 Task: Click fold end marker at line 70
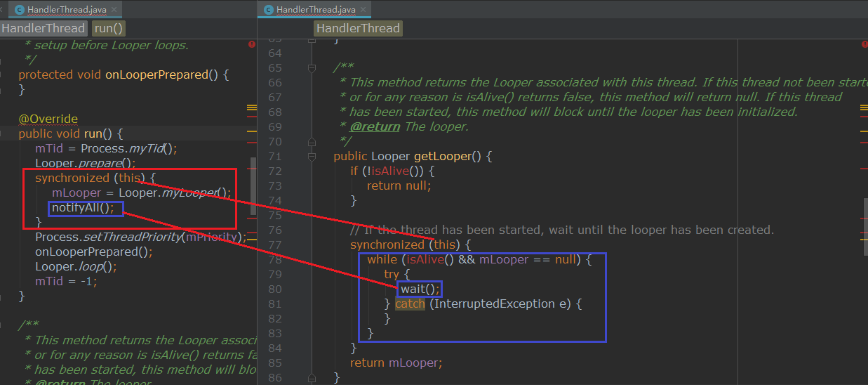point(312,142)
